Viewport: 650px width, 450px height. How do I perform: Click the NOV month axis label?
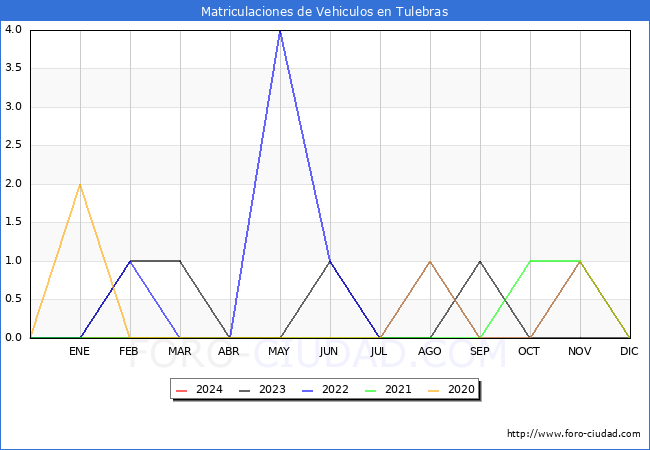pyautogui.click(x=580, y=351)
